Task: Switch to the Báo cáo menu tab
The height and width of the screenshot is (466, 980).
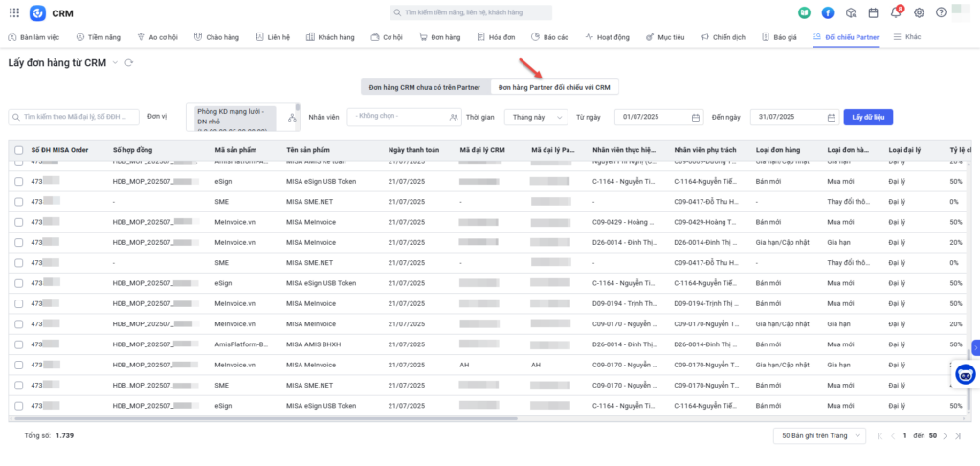Action: (x=550, y=37)
